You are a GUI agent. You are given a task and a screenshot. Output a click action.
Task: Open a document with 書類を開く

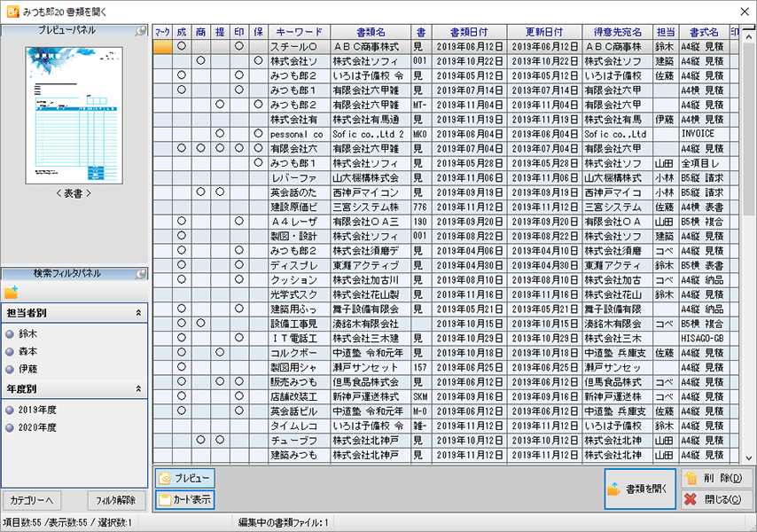pos(640,489)
